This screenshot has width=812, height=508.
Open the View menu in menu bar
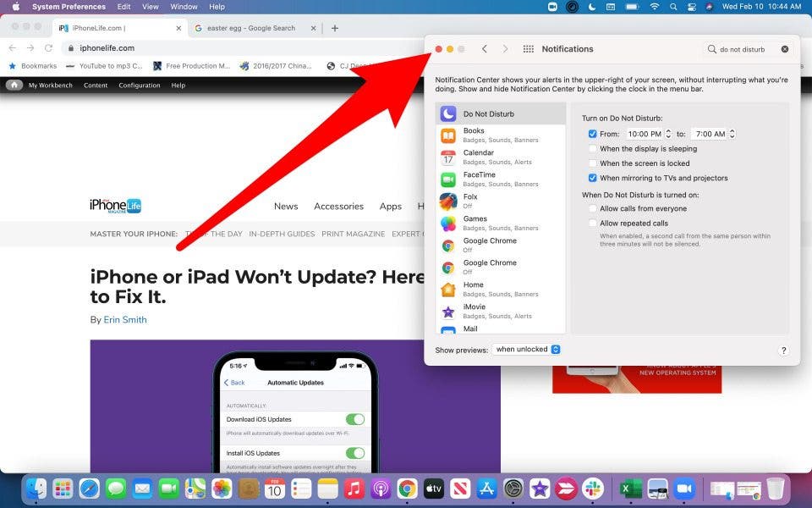coord(150,7)
